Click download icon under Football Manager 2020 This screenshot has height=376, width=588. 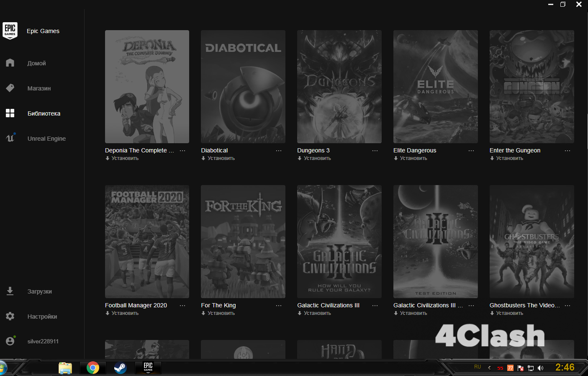pyautogui.click(x=108, y=313)
